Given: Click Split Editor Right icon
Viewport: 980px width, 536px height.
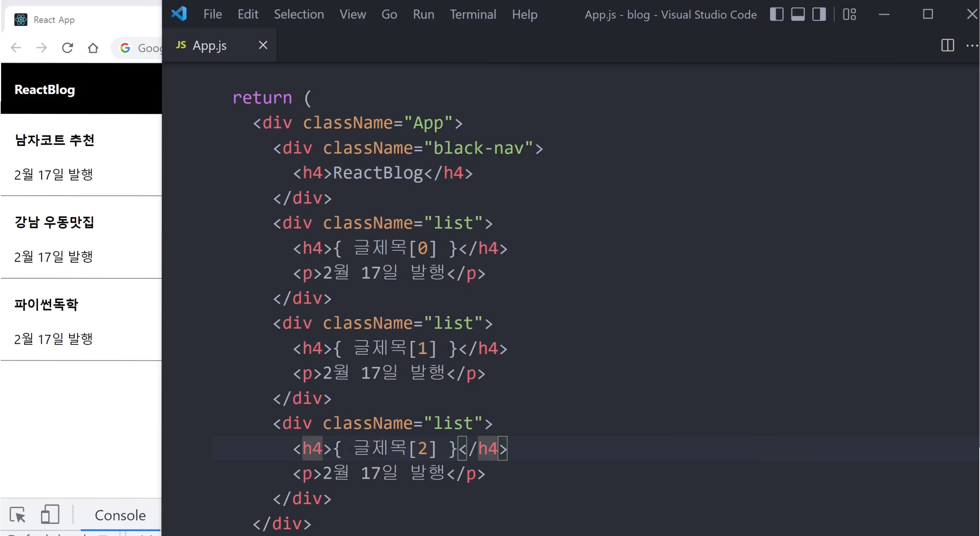Looking at the screenshot, I should (947, 45).
